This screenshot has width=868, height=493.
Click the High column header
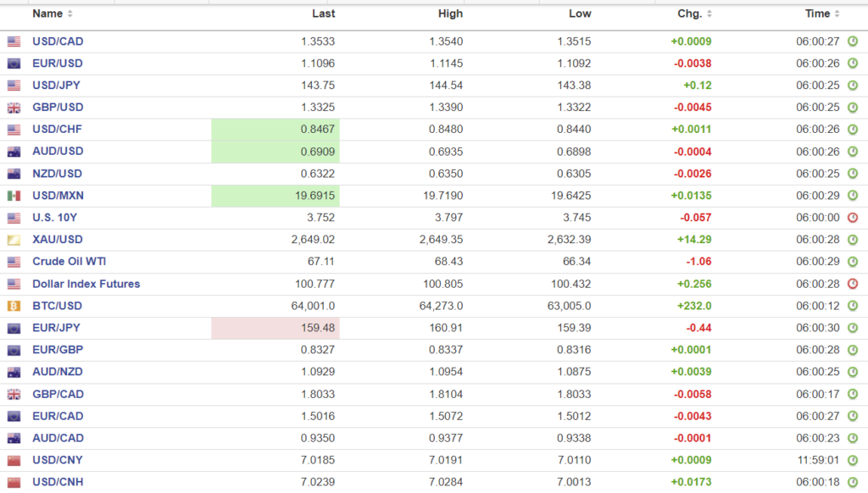(x=450, y=14)
